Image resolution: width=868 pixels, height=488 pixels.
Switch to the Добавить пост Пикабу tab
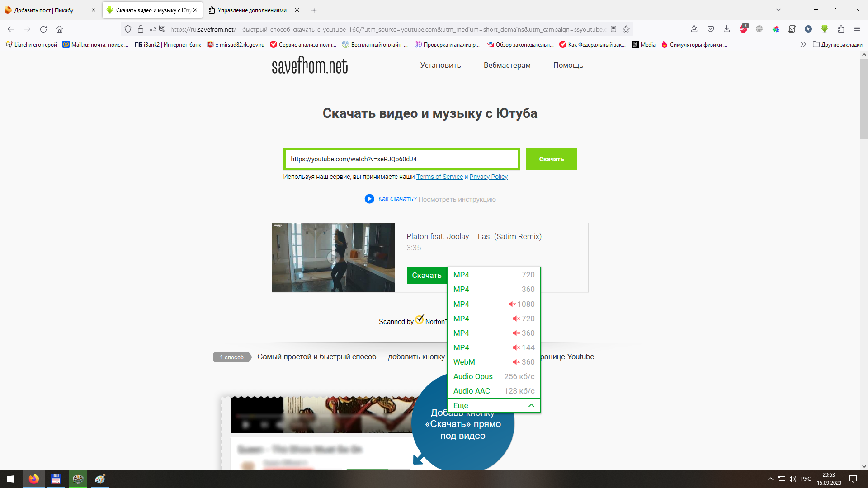pos(50,10)
